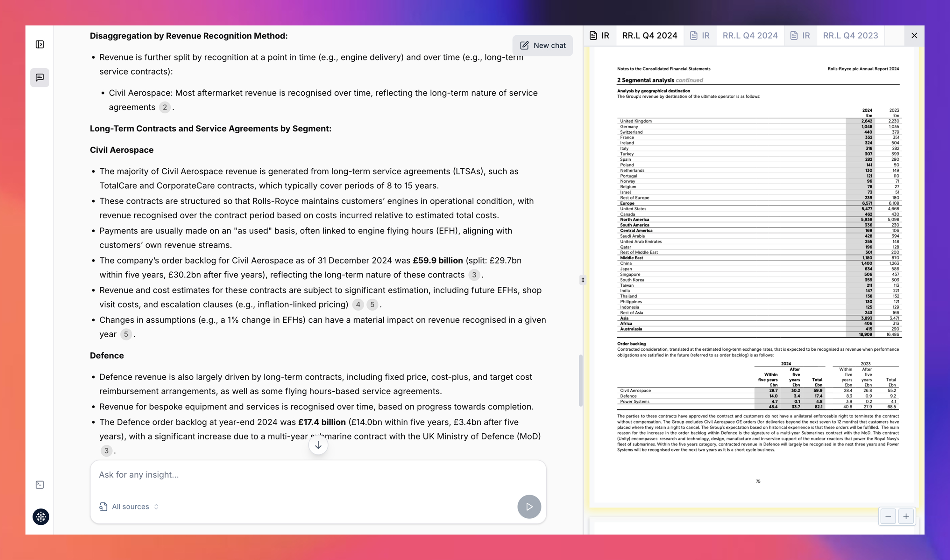Open citation 3 after 'nature of these contracts'

click(474, 275)
